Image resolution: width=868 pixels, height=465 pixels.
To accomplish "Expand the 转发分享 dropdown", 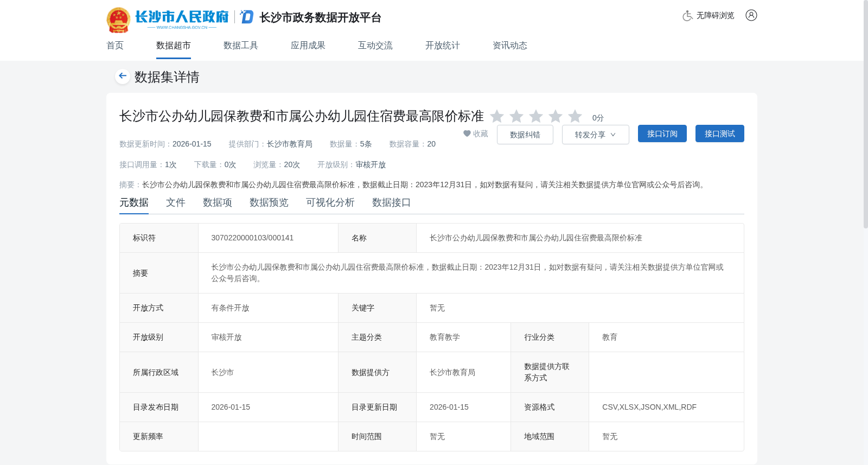I will [x=596, y=135].
